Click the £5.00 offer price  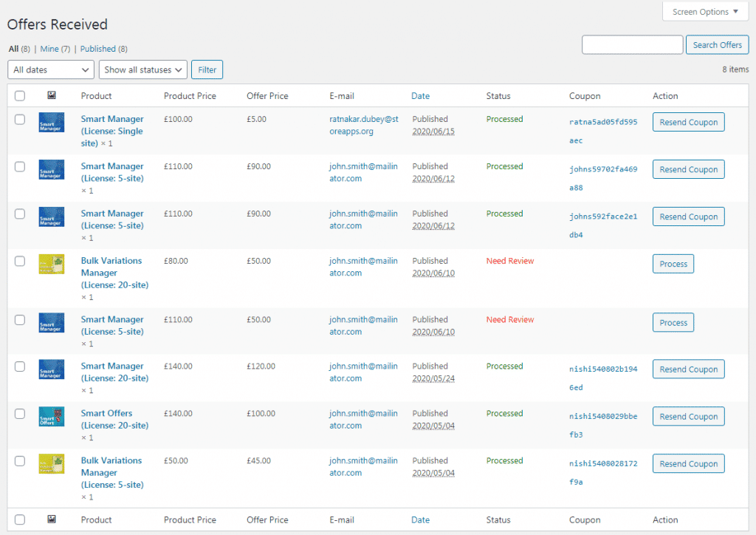click(256, 119)
